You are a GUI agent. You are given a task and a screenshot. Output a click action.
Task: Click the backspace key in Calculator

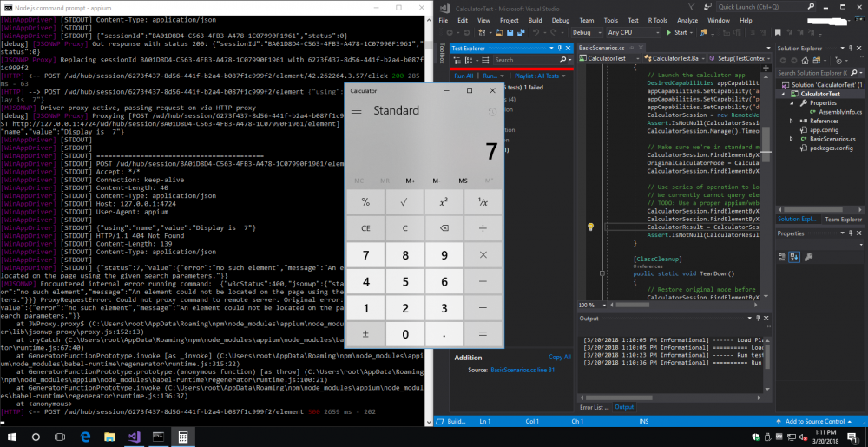click(x=444, y=228)
